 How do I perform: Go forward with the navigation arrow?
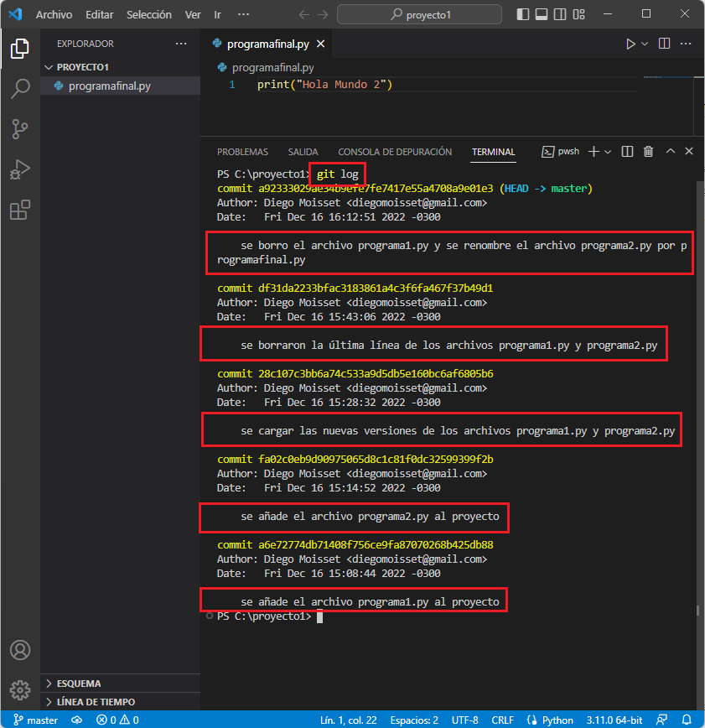[x=323, y=15]
